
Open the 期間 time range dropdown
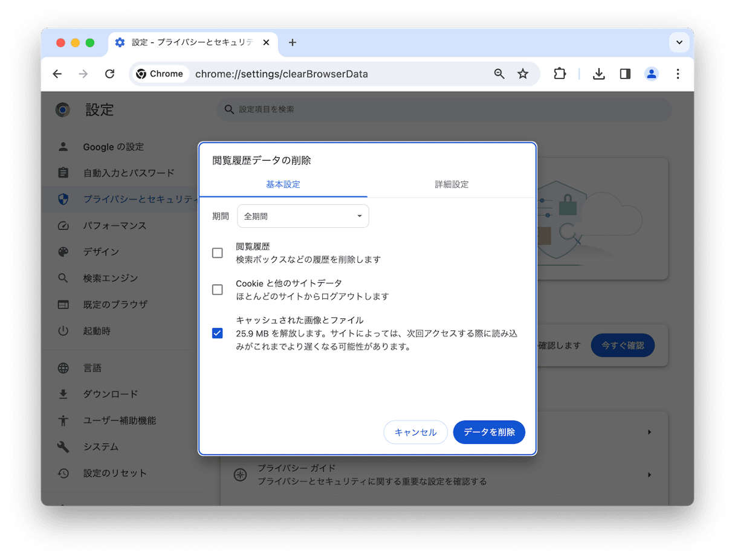tap(303, 216)
